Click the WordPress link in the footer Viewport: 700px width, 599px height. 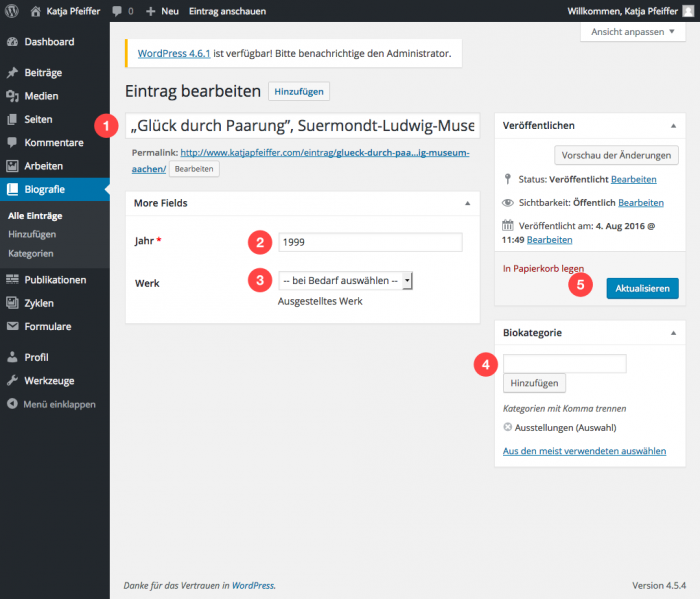pyautogui.click(x=253, y=586)
